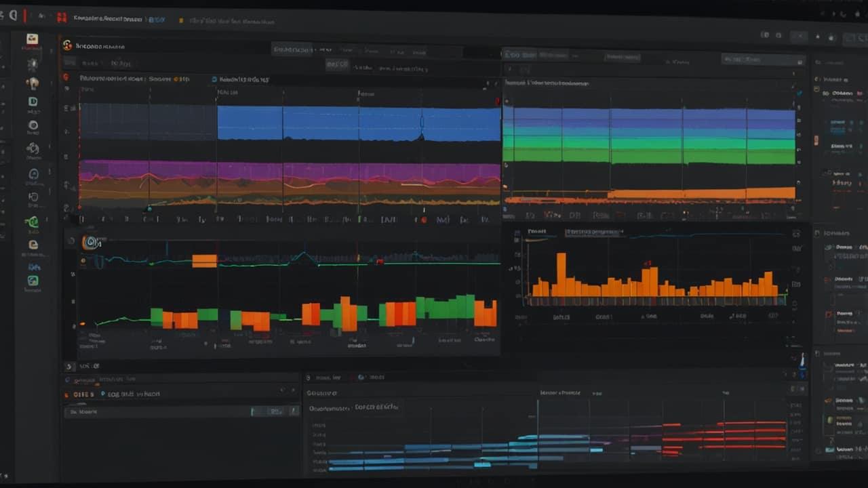Select the green waveform icon in the left sidebar

pyautogui.click(x=33, y=222)
